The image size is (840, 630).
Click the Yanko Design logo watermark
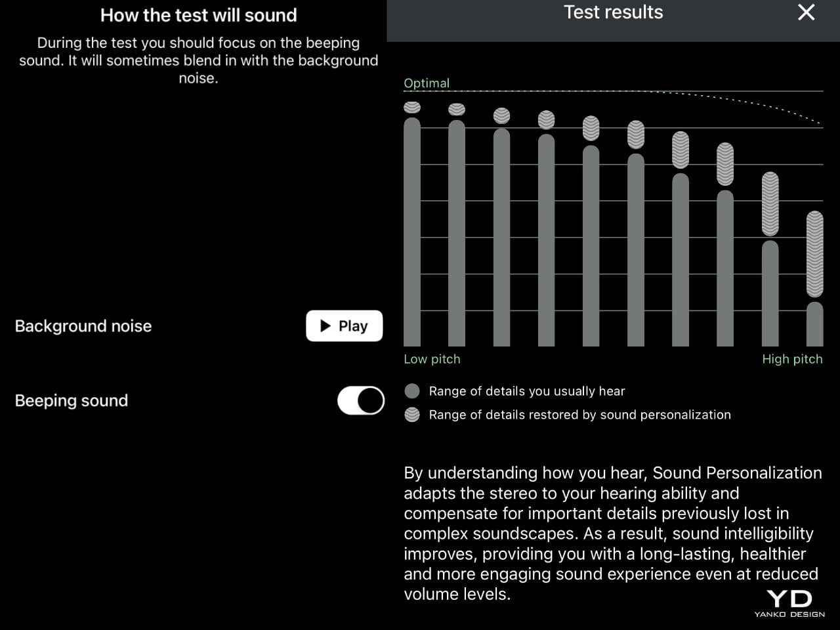pyautogui.click(x=789, y=603)
